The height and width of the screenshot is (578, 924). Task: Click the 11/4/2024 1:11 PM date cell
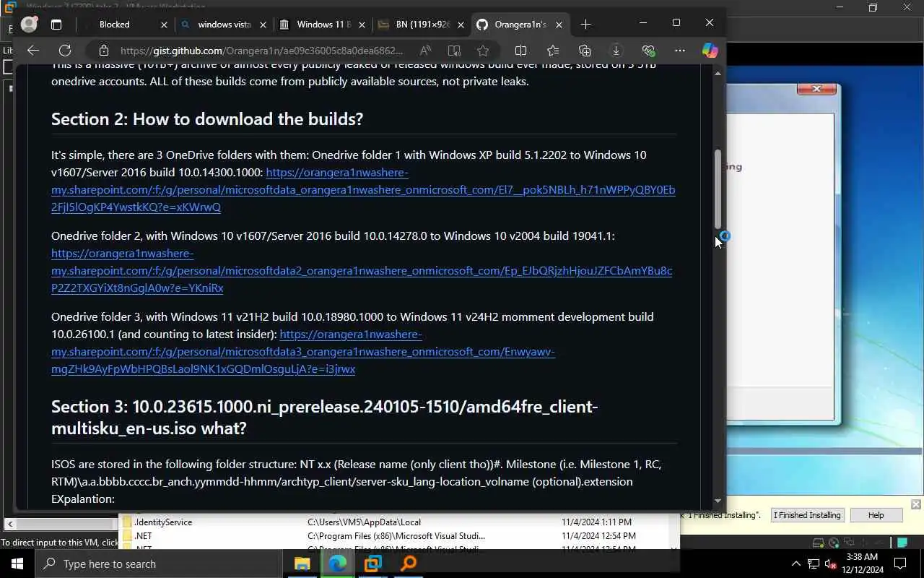tap(596, 522)
